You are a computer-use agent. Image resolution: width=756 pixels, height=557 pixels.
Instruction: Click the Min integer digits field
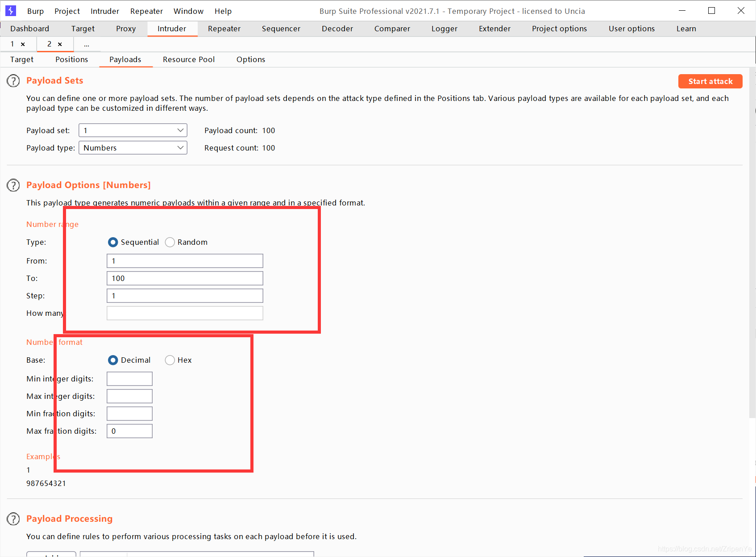[129, 379]
